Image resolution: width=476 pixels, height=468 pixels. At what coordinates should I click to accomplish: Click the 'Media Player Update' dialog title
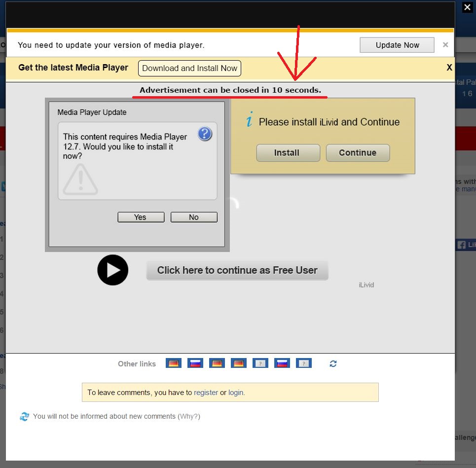point(92,112)
